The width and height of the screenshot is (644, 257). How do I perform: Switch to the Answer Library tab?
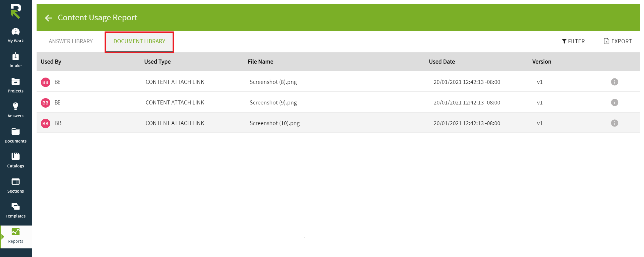tap(71, 41)
